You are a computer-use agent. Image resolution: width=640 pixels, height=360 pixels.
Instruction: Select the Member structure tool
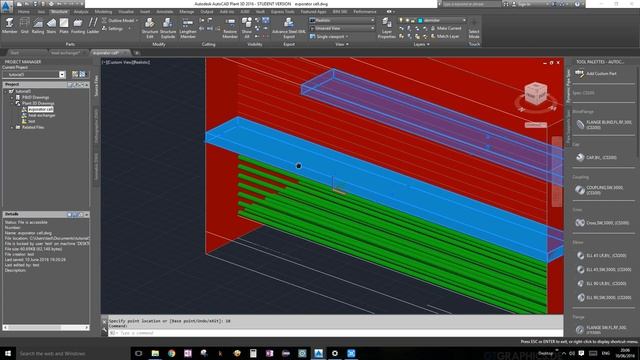coord(9,25)
